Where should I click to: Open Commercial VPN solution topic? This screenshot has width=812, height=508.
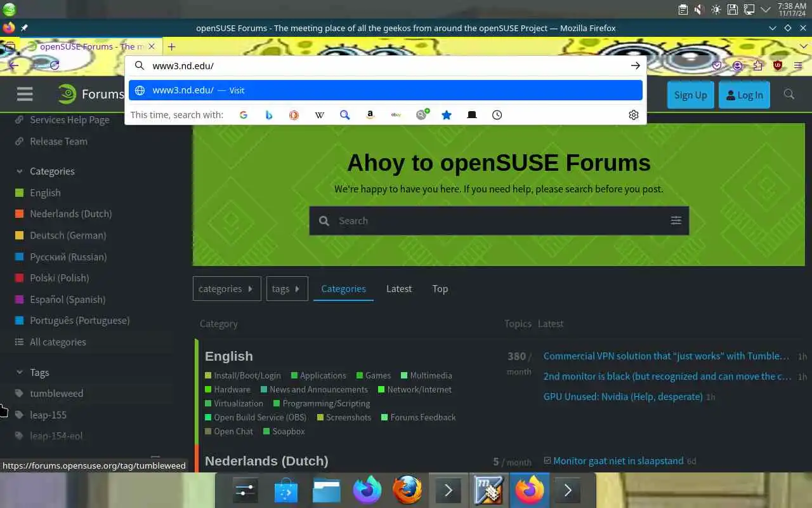coord(666,356)
